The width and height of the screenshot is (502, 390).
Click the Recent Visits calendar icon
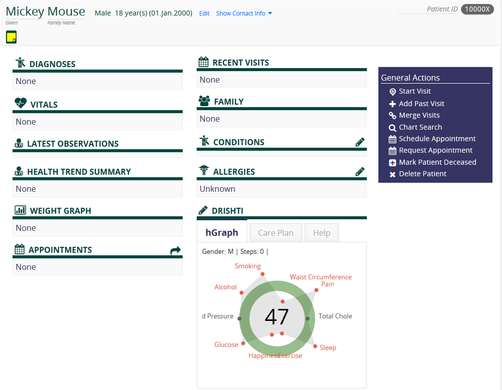click(204, 62)
